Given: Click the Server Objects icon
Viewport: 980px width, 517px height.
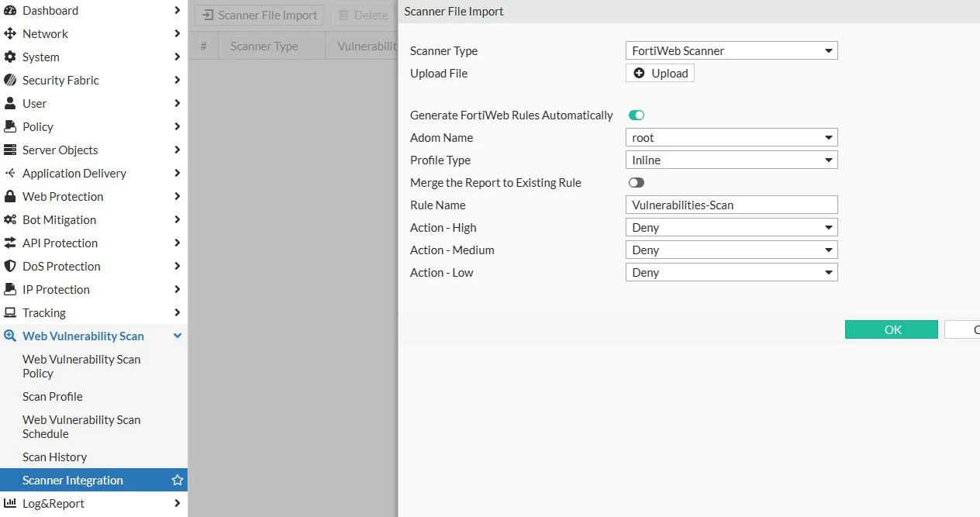Looking at the screenshot, I should point(10,150).
